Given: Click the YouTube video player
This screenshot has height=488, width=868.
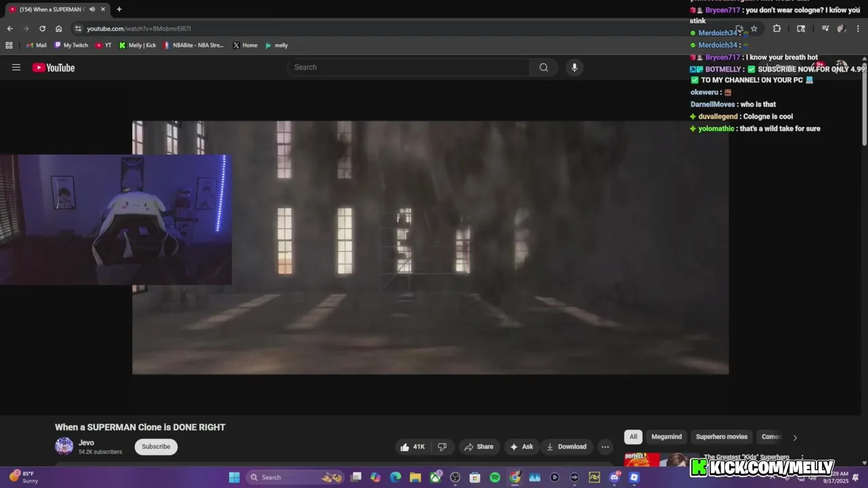Looking at the screenshot, I should 431,247.
